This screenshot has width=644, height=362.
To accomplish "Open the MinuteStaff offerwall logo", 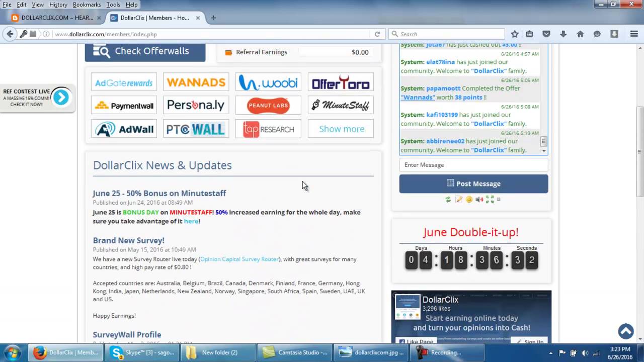I will [x=341, y=106].
